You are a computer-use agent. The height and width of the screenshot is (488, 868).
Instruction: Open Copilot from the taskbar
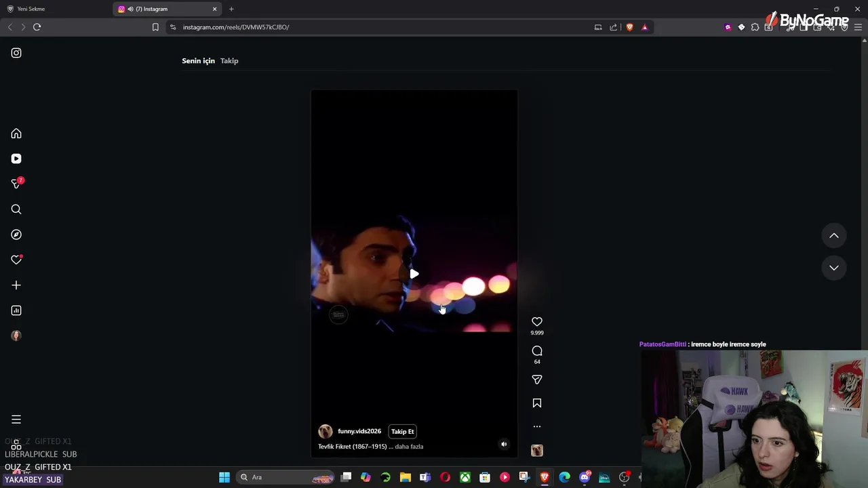366,477
